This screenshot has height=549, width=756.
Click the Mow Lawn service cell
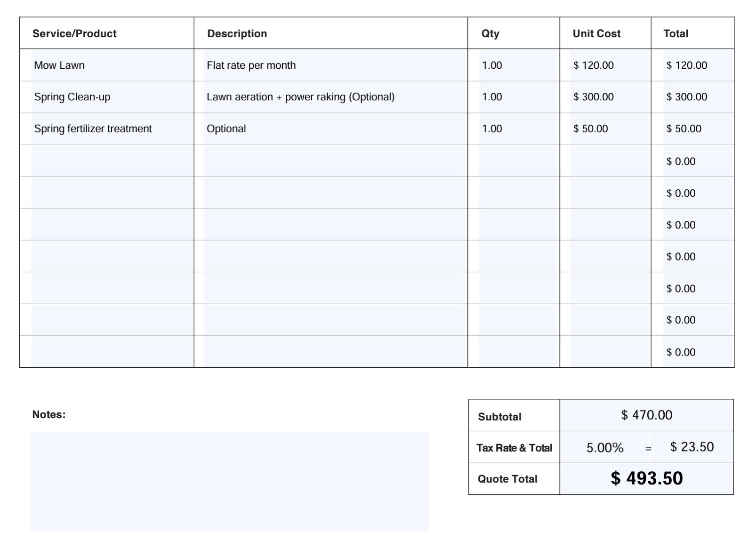click(58, 65)
